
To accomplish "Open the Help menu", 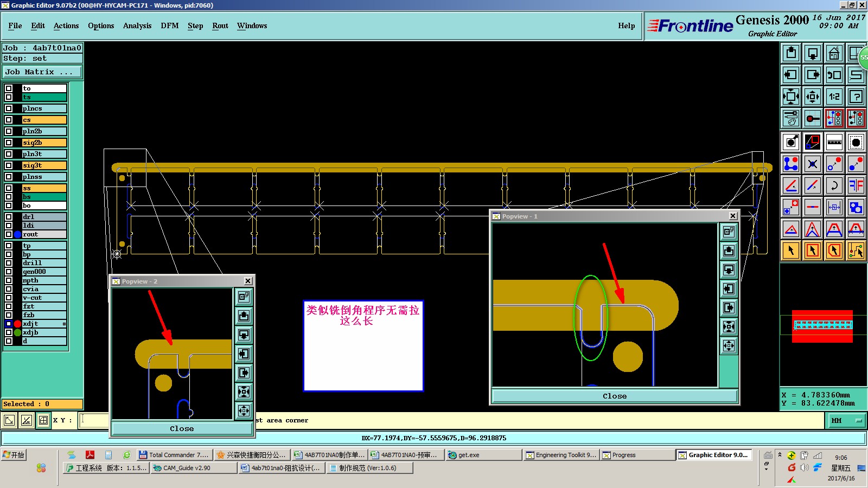I will 627,25.
